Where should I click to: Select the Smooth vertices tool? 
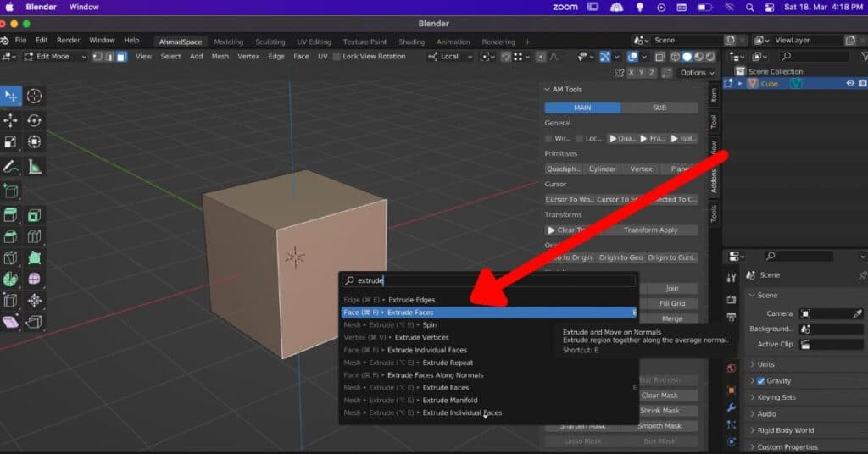(x=34, y=280)
